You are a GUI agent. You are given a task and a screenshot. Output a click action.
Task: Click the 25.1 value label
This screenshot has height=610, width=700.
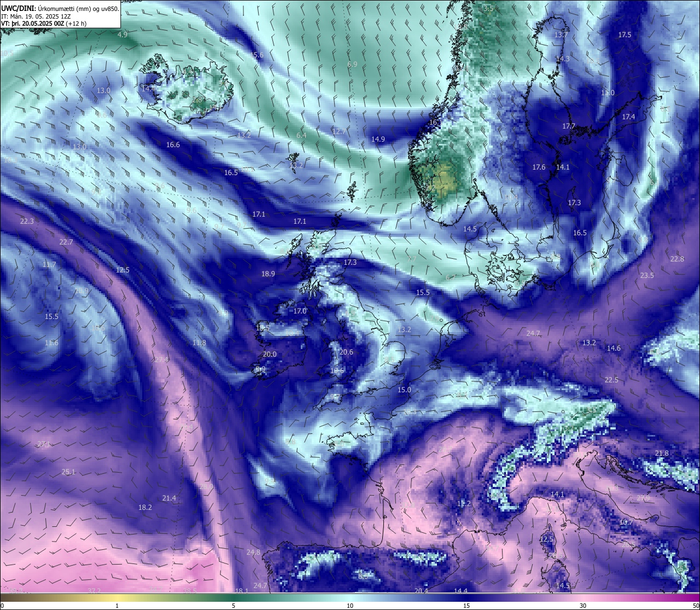tap(68, 472)
